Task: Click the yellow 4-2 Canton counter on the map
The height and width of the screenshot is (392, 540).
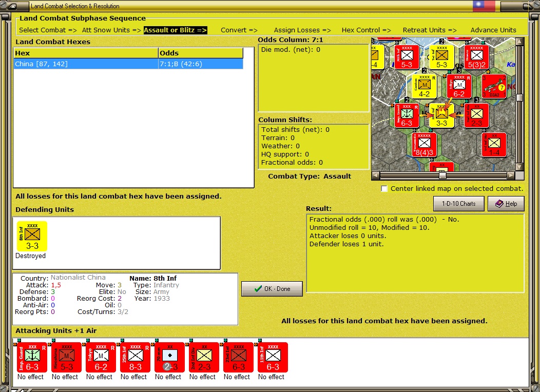Action: pyautogui.click(x=425, y=86)
